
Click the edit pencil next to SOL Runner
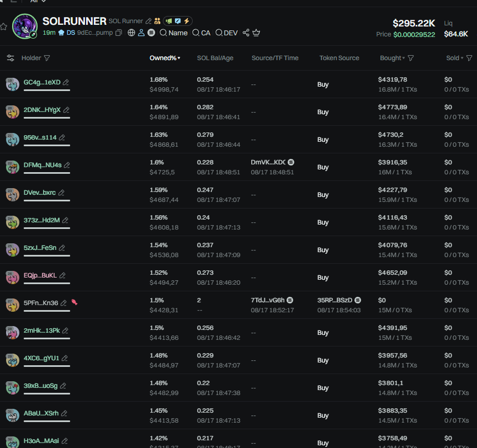(149, 21)
